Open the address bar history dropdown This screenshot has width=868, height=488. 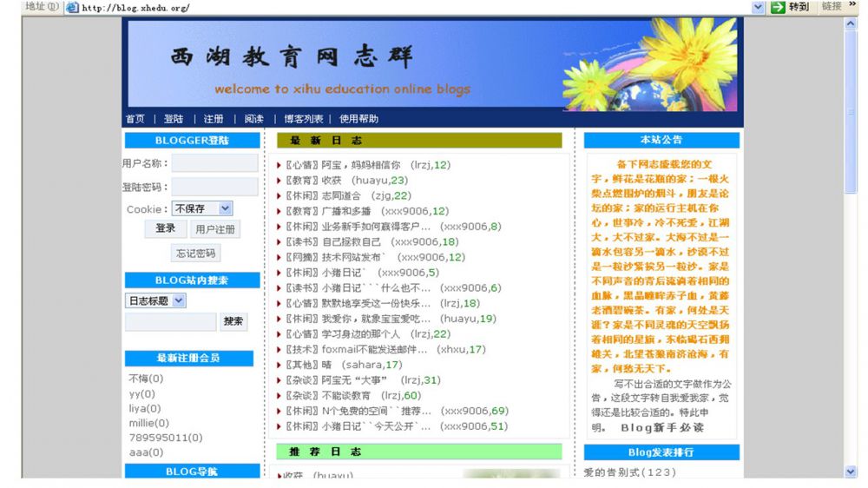point(758,7)
